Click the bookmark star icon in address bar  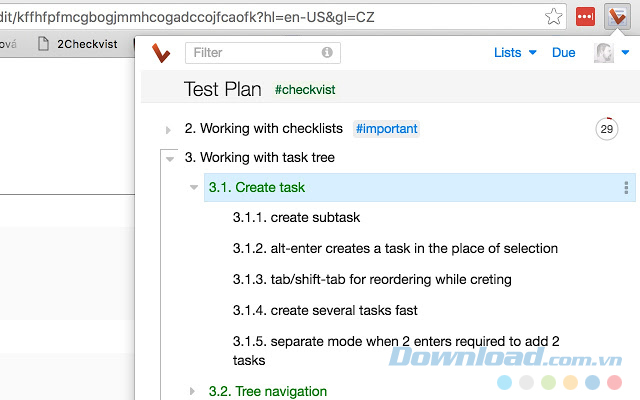[x=553, y=17]
